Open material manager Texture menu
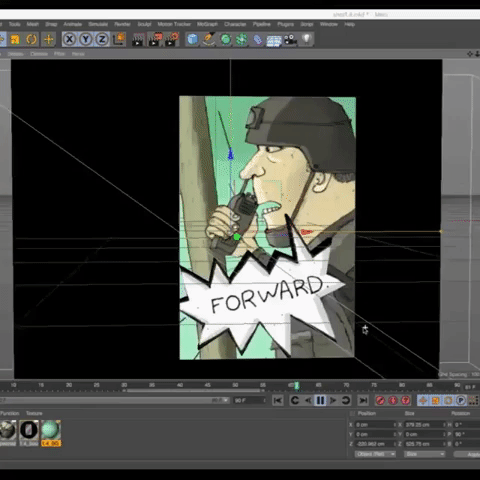Image resolution: width=480 pixels, height=480 pixels. pyautogui.click(x=34, y=413)
